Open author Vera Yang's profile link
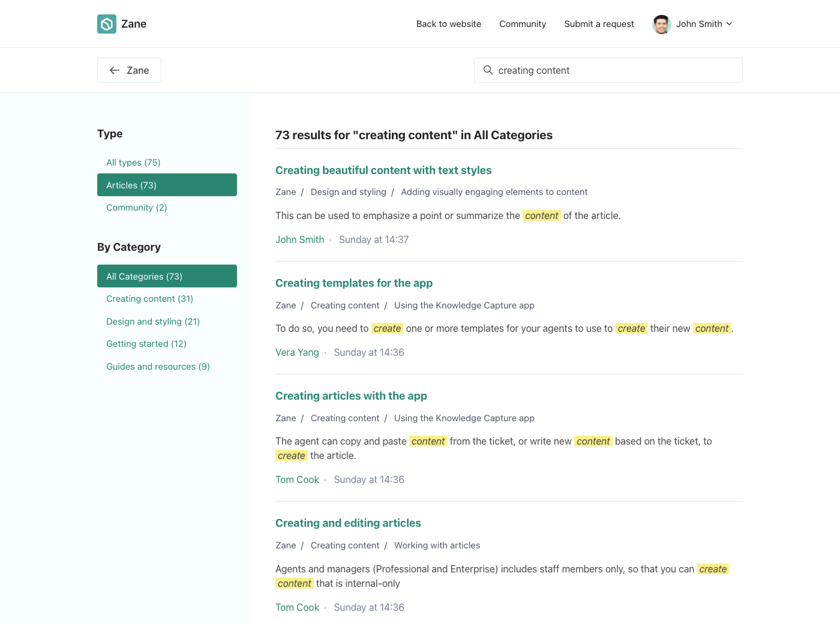The height and width of the screenshot is (624, 840). (297, 352)
